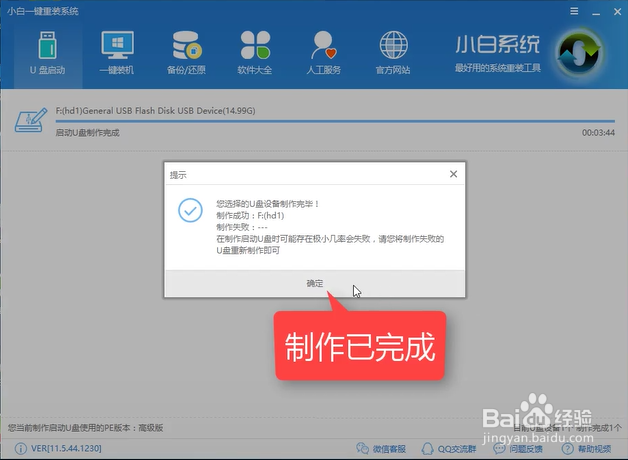Open 微信客服 link

[x=381, y=449]
